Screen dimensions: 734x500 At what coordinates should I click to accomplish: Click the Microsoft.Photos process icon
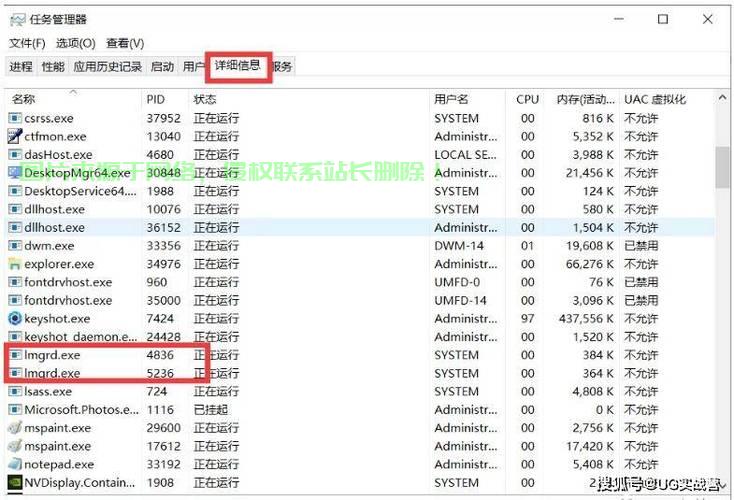tap(15, 410)
